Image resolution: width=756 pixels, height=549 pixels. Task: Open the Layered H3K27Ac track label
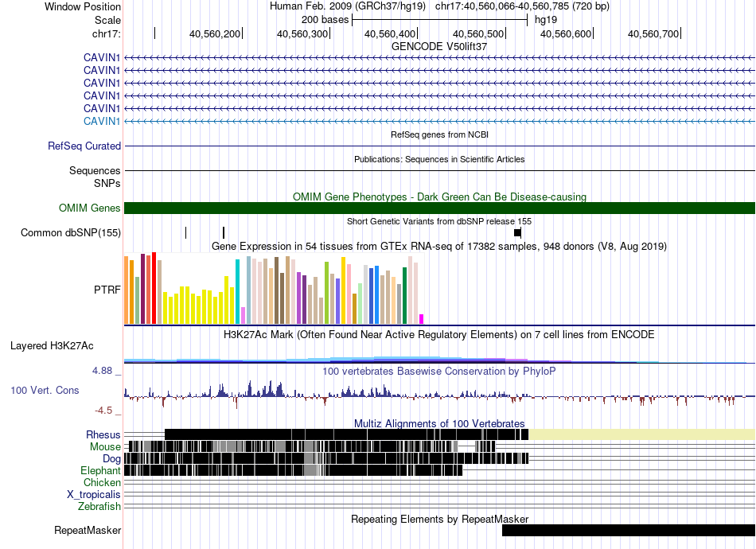[52, 345]
